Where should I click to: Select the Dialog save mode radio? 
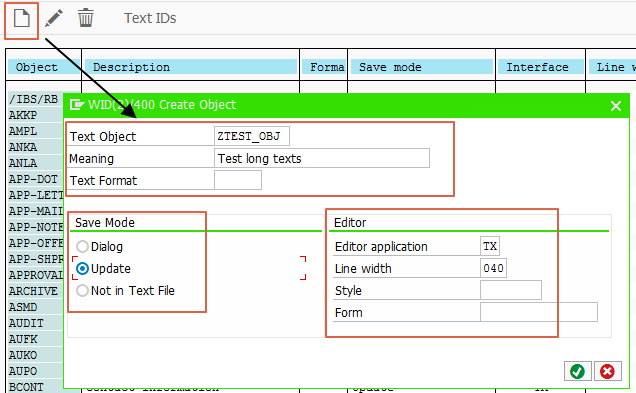click(x=82, y=247)
